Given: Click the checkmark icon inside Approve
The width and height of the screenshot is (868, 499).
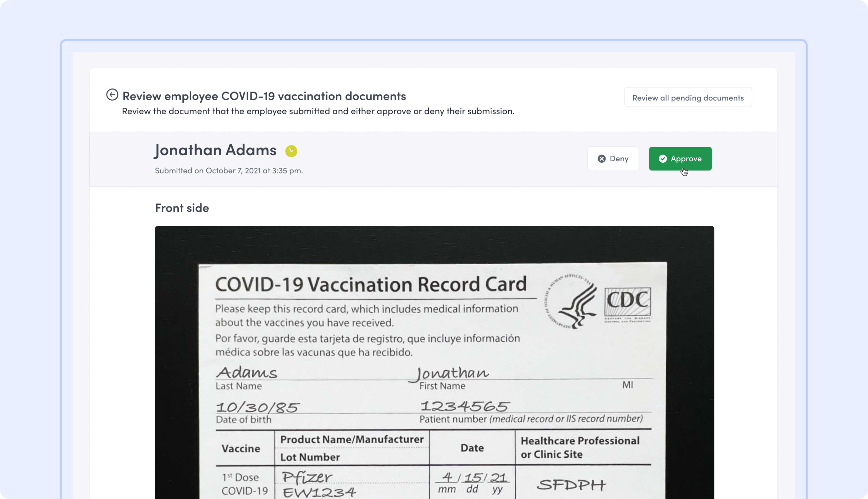Looking at the screenshot, I should [663, 159].
